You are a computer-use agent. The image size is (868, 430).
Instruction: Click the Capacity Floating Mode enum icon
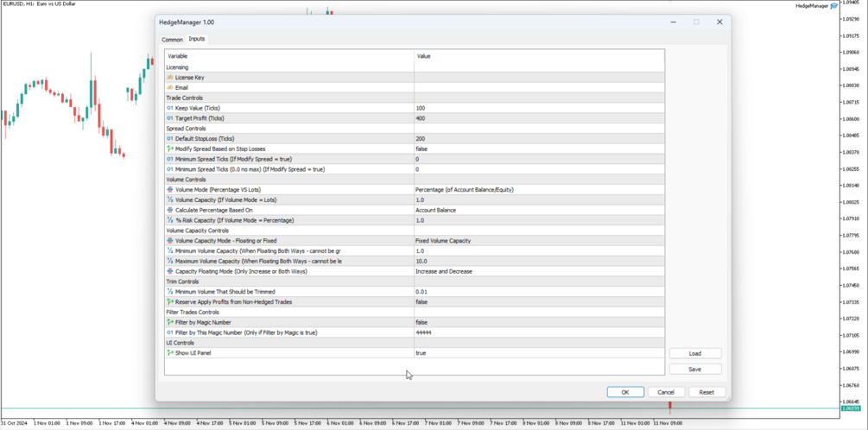[170, 271]
